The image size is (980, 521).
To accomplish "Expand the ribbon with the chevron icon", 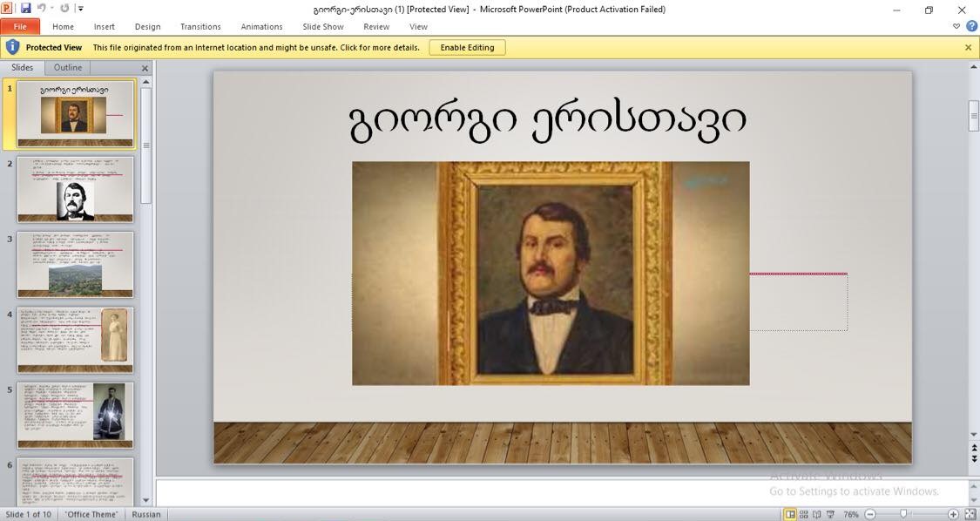I will coord(956,26).
